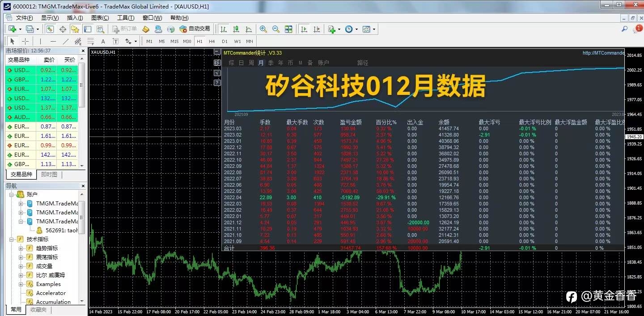This screenshot has width=644, height=316.
Task: Select the Fibonacci retracement tool
Action: pos(91,41)
